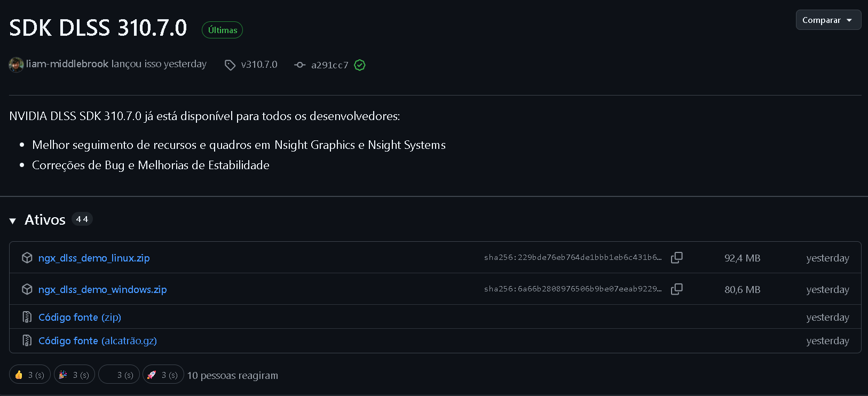Copy sha256 hash of linux zip
Screen dimensions: 868x396
pyautogui.click(x=677, y=257)
